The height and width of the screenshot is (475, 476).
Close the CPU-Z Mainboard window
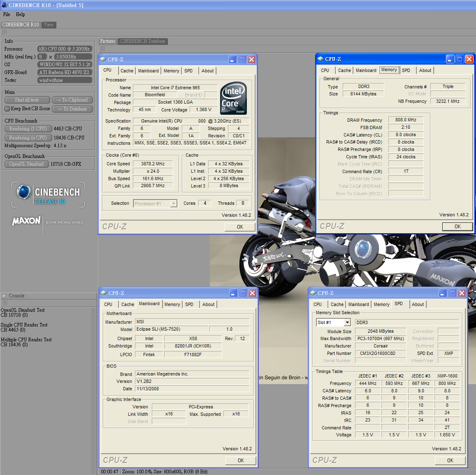pos(252,293)
